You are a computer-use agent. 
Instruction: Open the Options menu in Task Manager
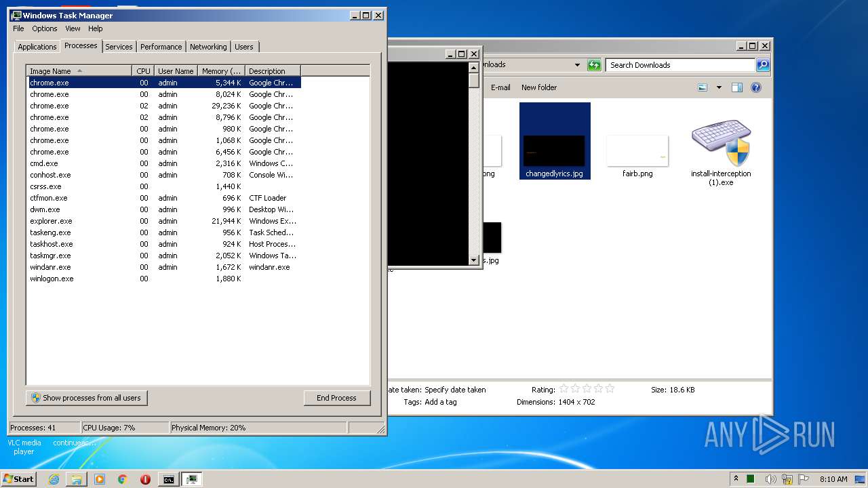point(45,28)
